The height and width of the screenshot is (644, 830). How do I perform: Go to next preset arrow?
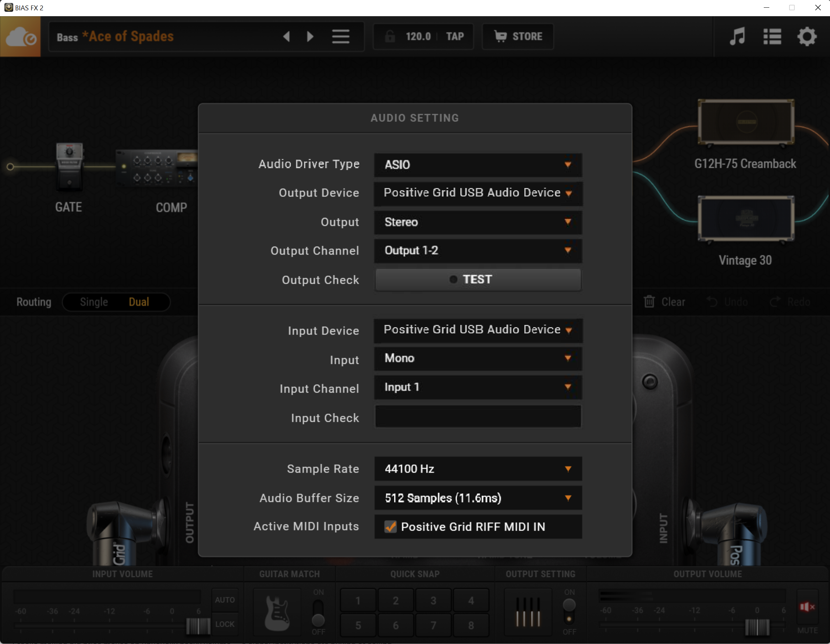310,36
